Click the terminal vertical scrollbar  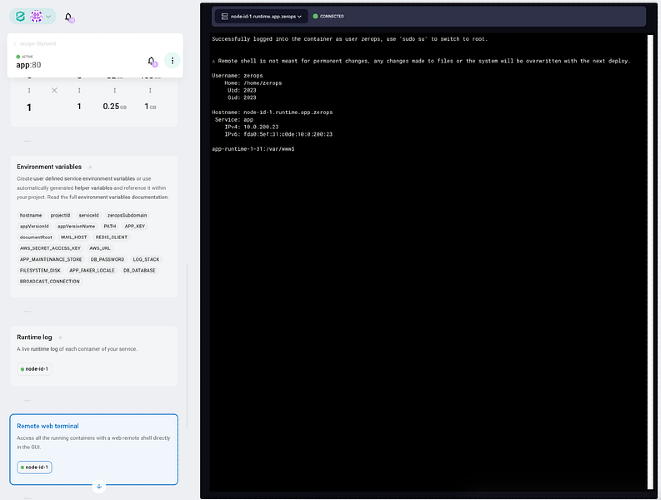pyautogui.click(x=650, y=261)
